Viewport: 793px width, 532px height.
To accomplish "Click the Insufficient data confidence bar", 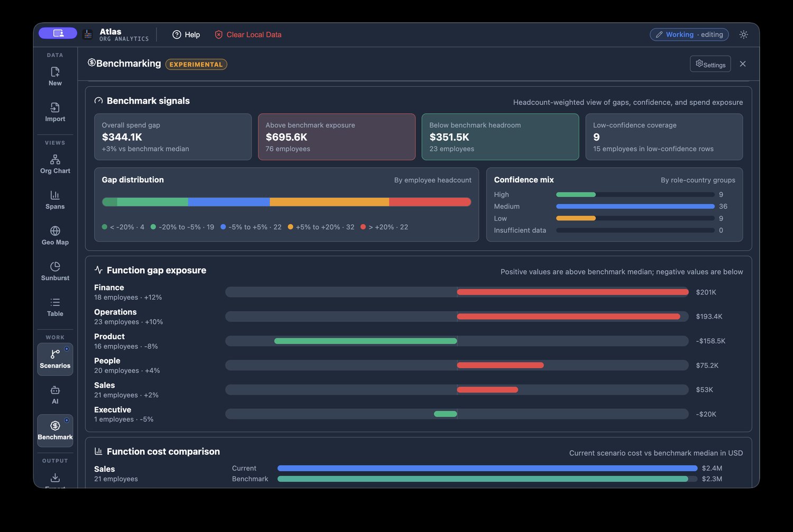I will [x=635, y=230].
